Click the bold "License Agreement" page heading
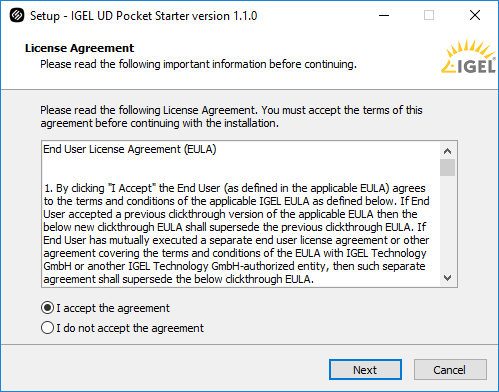 click(79, 48)
